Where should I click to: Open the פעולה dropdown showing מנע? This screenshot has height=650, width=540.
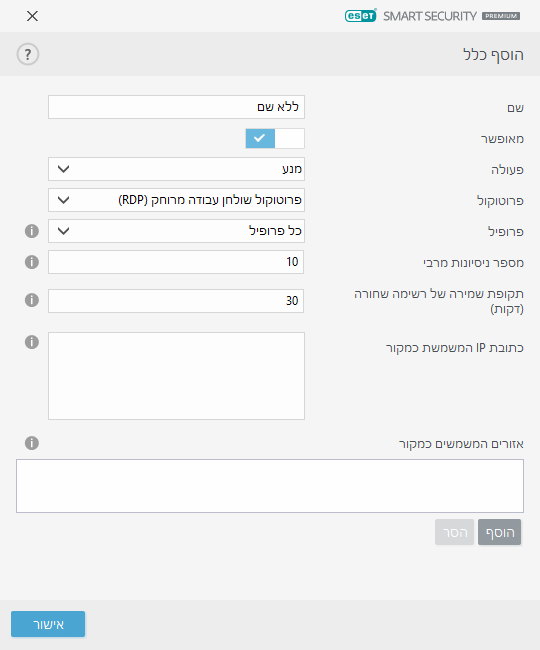tap(177, 169)
